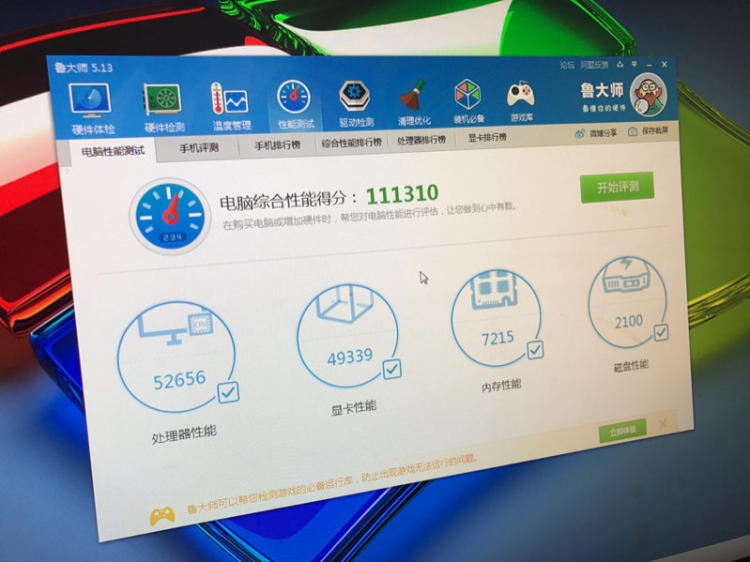Click the disk score 2100
This screenshot has height=562, width=750.
tap(629, 321)
